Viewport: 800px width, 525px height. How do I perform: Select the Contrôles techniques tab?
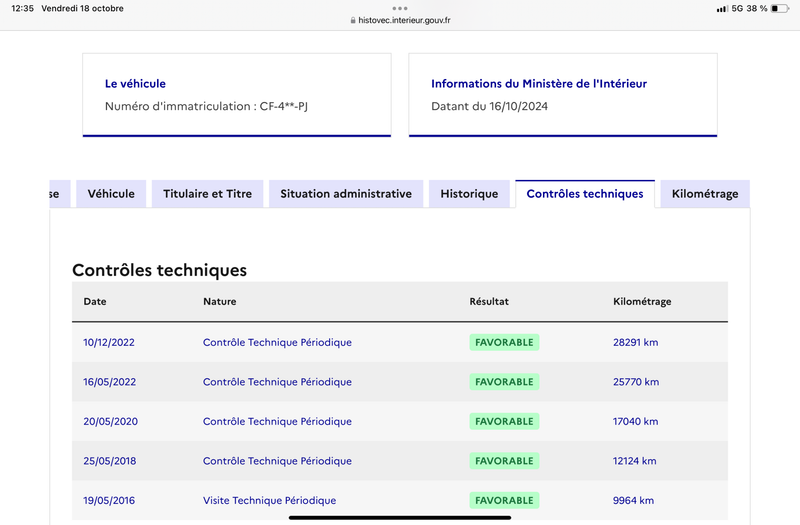coord(585,194)
